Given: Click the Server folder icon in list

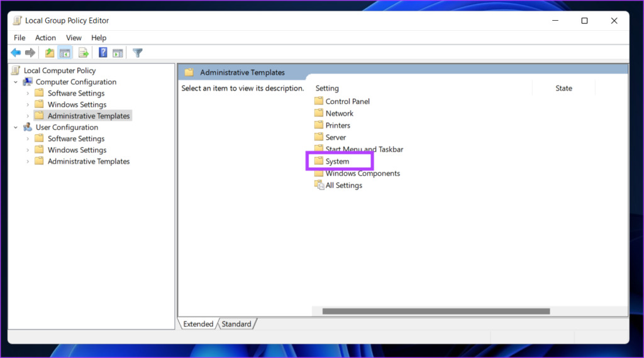Looking at the screenshot, I should click(x=319, y=137).
